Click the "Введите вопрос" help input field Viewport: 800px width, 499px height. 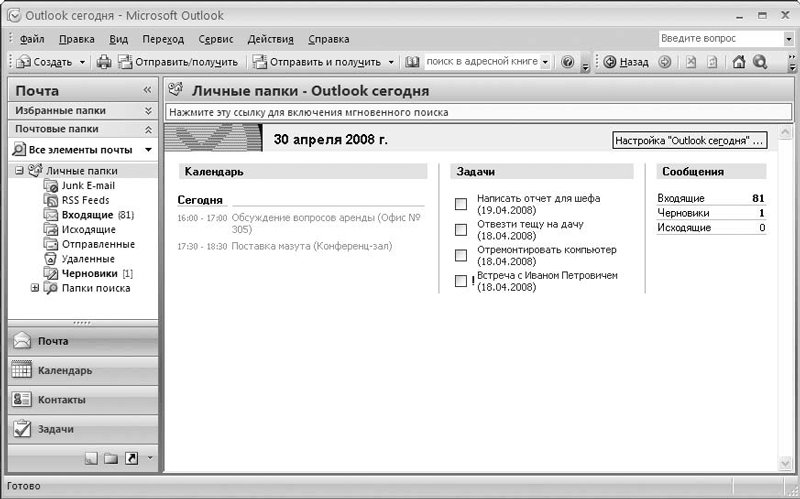[x=720, y=39]
